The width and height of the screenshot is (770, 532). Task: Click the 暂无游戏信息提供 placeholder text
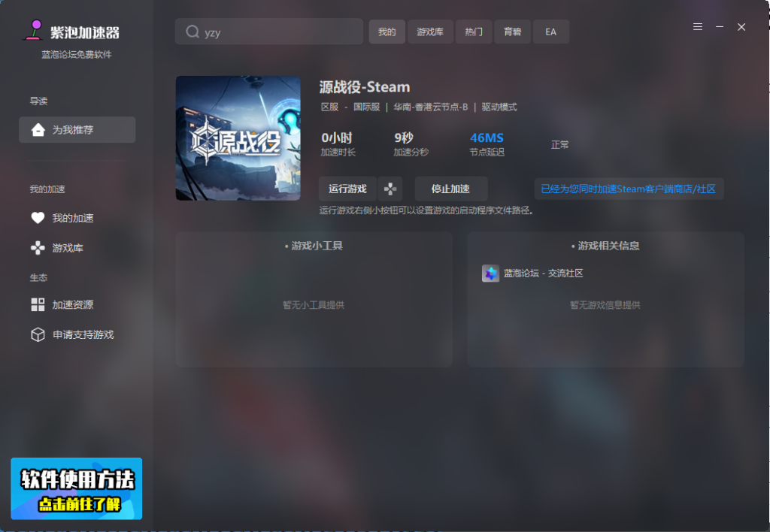605,305
